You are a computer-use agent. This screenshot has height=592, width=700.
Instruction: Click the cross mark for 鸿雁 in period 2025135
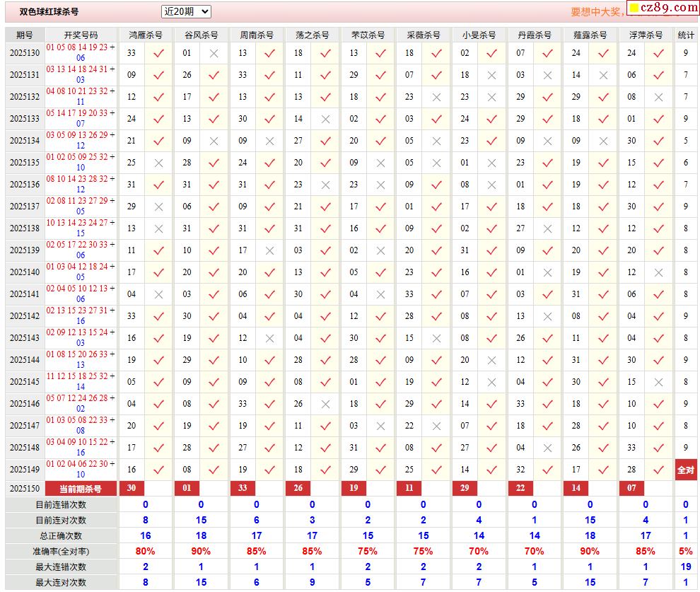pyautogui.click(x=158, y=163)
